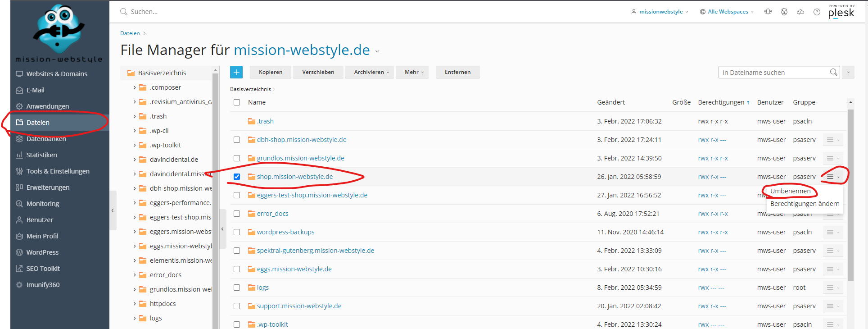Viewport: 868px width, 329px height.
Task: Choose Umbenennen from the context menu
Action: coord(790,191)
